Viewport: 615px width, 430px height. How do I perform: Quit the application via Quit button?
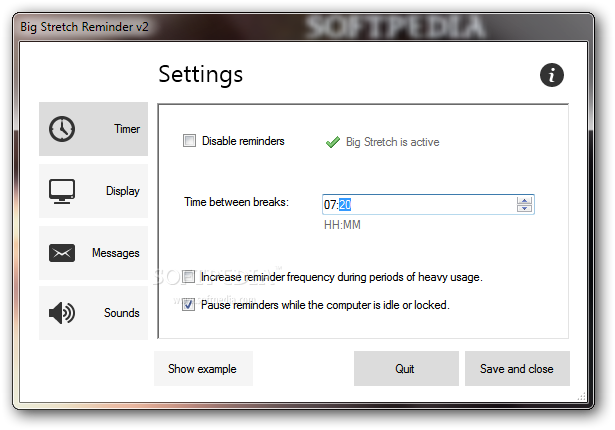click(406, 368)
